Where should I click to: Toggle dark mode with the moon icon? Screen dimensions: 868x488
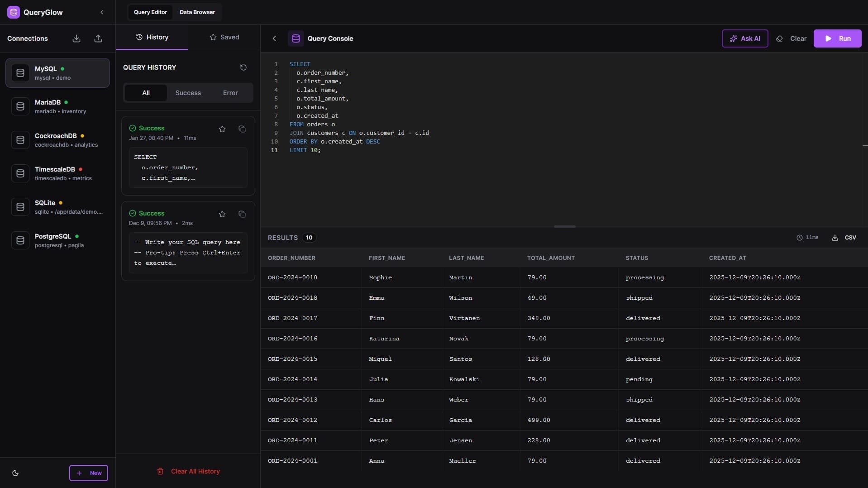pos(15,473)
